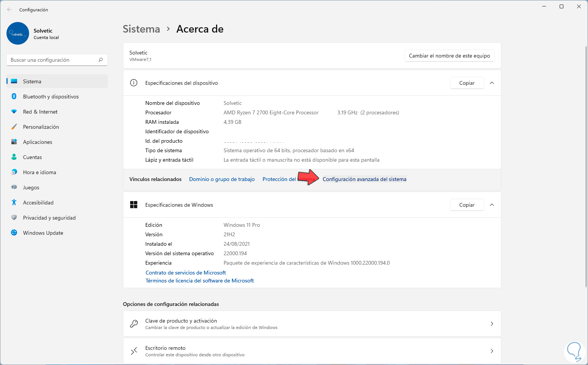Click the Accesibilidad figure icon
Viewport: 588px width, 365px height.
coord(14,203)
